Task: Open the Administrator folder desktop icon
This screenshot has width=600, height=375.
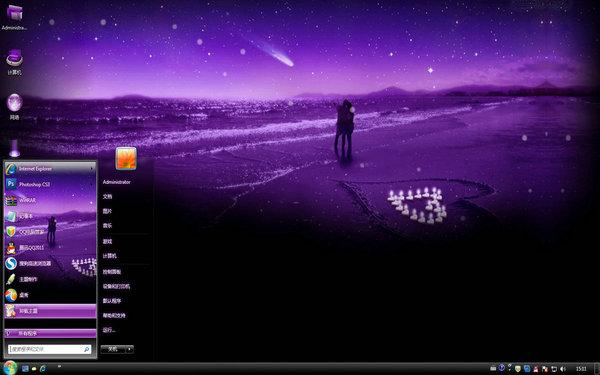Action: tap(15, 17)
